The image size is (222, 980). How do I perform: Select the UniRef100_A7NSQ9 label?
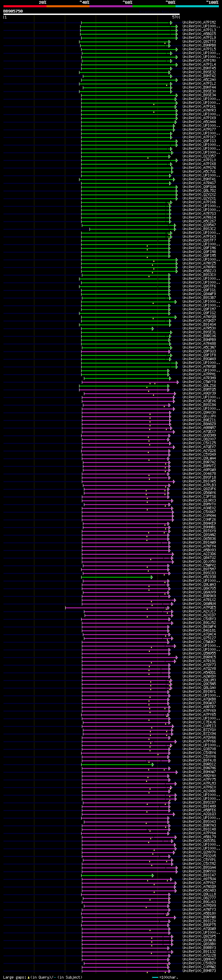tap(199, 887)
